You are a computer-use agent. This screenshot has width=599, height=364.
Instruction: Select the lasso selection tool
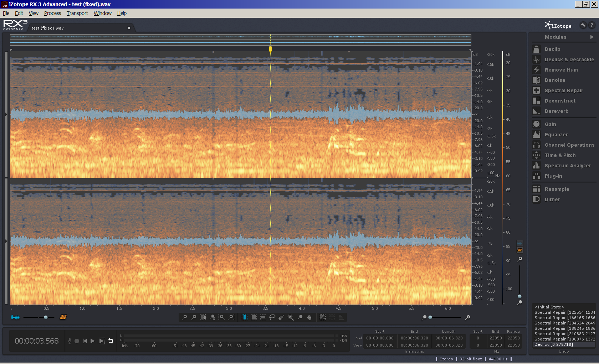pyautogui.click(x=272, y=317)
